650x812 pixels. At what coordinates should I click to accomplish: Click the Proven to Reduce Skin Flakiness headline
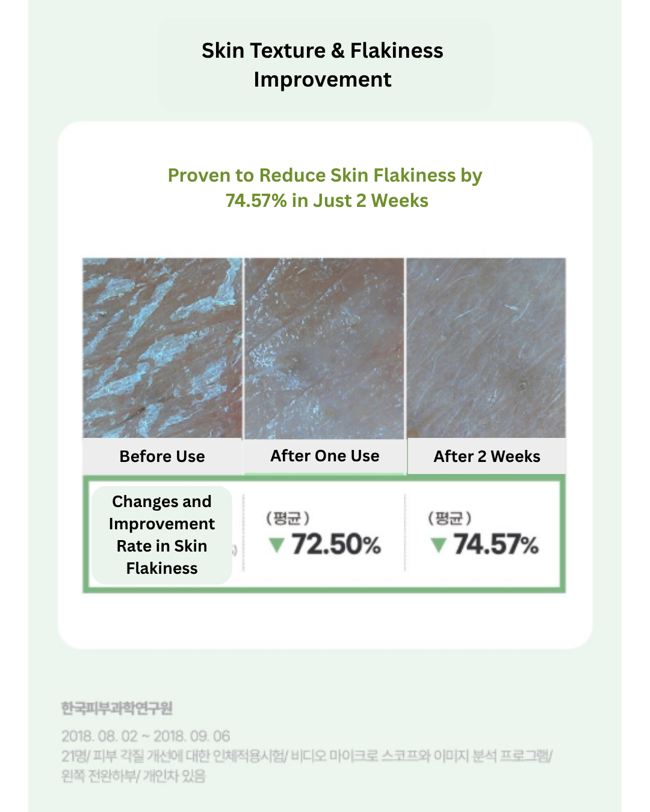(325, 188)
